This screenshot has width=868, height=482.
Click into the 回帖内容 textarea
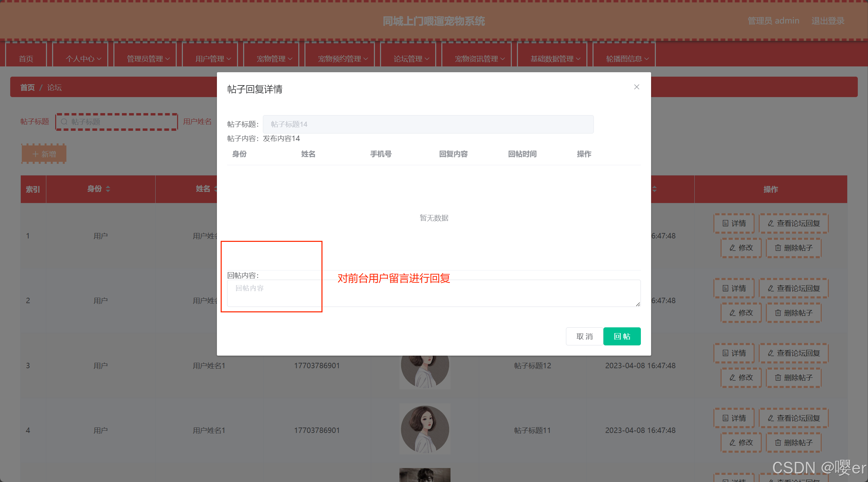coord(433,293)
